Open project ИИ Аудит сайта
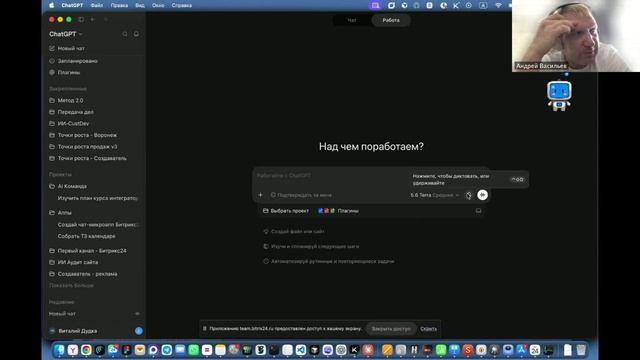The image size is (640, 360). click(73, 262)
